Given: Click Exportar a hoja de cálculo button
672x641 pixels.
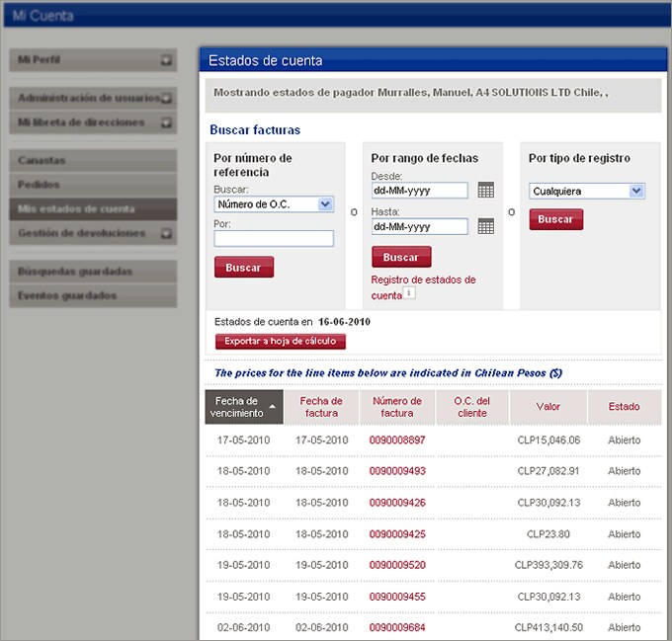Looking at the screenshot, I should coord(281,342).
